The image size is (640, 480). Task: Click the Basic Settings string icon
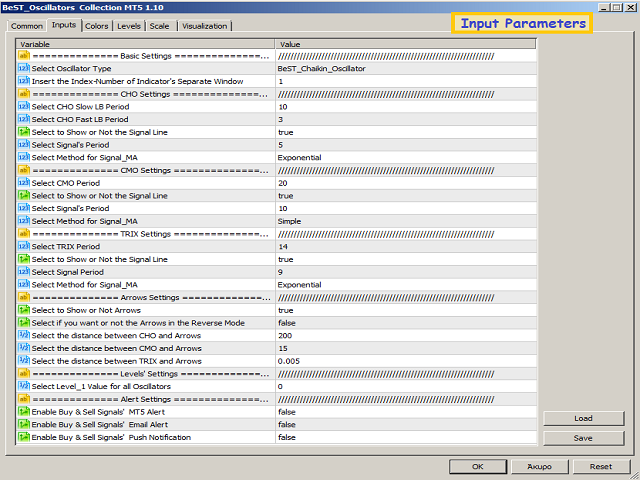pyautogui.click(x=24, y=56)
